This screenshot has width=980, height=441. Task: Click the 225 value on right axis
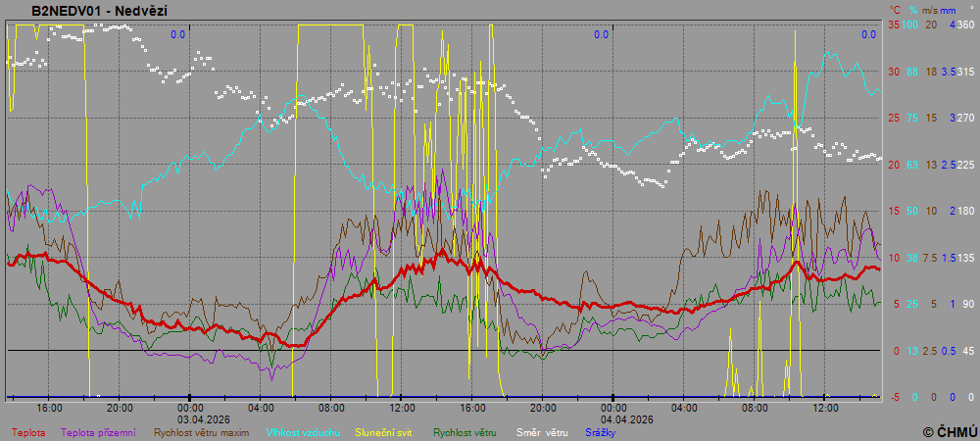pos(965,165)
